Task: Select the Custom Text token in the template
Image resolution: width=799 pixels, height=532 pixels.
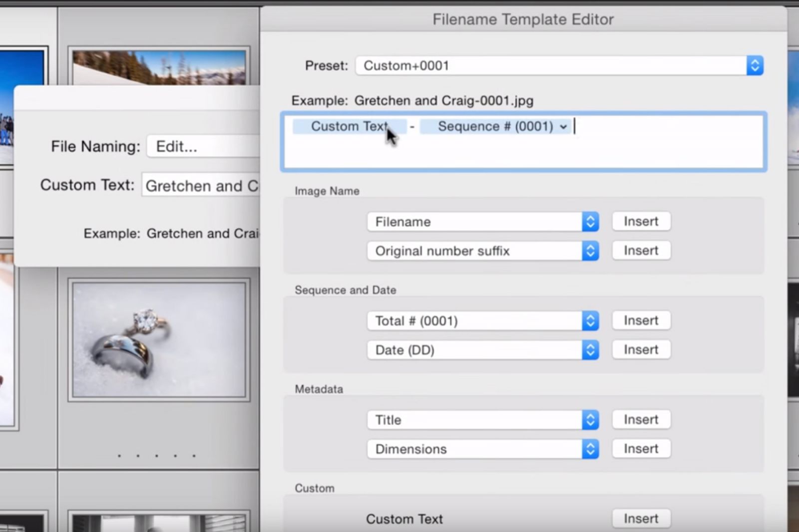Action: tap(349, 126)
